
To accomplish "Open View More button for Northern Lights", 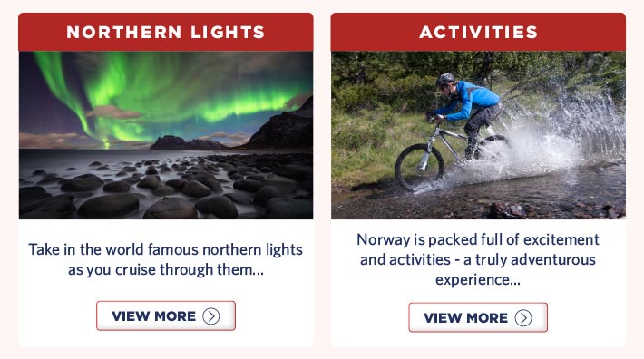I will pyautogui.click(x=166, y=315).
